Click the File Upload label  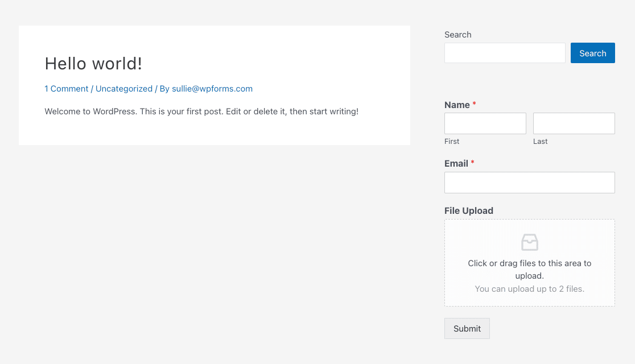point(469,211)
